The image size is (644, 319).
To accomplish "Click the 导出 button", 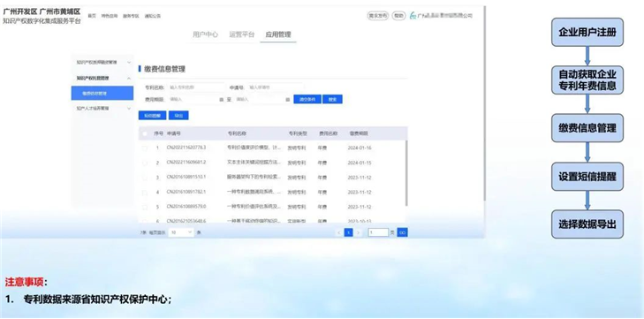I will [178, 116].
